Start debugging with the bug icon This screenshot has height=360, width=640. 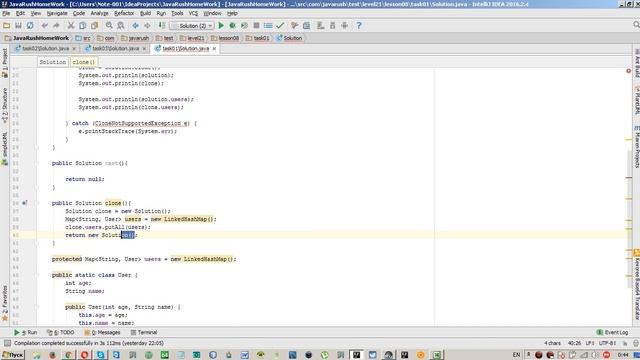[x=233, y=25]
